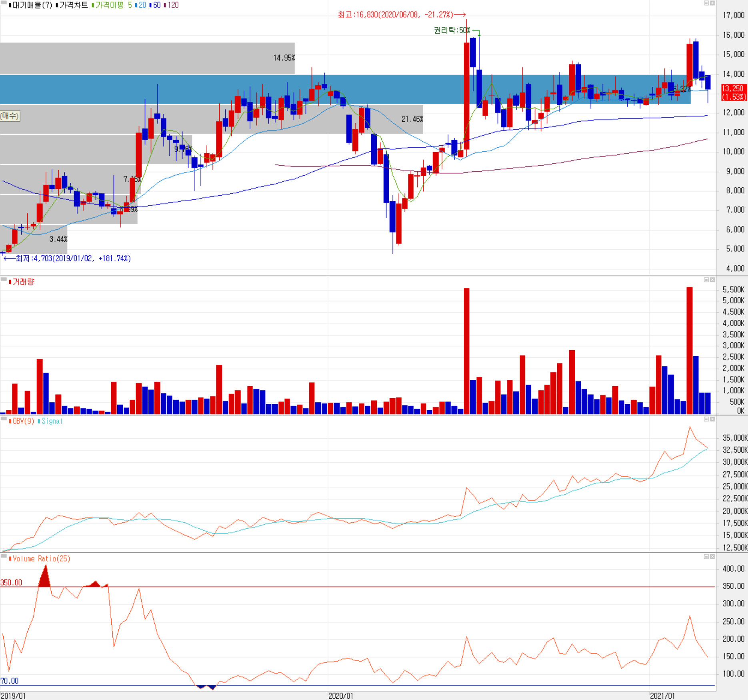Click the 60-period moving average label
Screen dimensions: 748x700
[x=156, y=5]
